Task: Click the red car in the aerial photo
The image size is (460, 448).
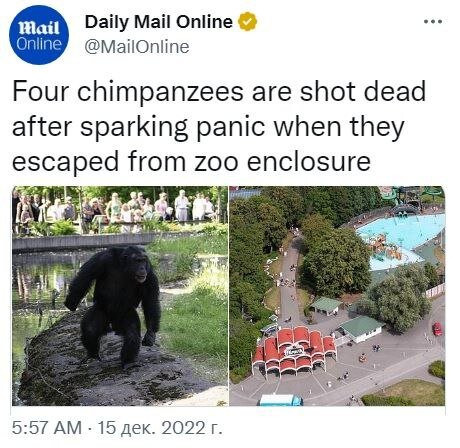Action: point(437,329)
